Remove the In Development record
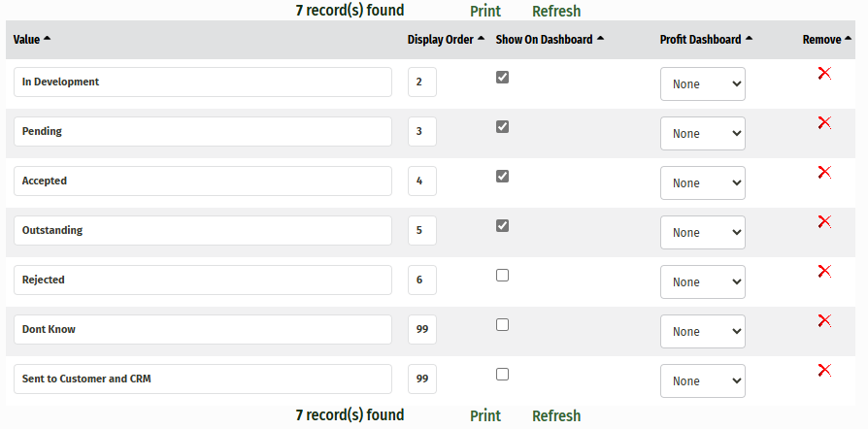 pyautogui.click(x=824, y=73)
